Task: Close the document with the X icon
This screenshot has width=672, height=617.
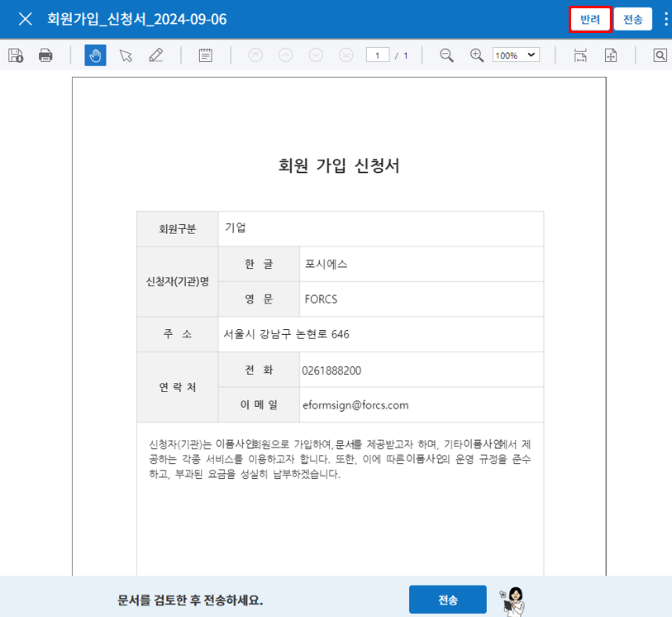Action: tap(26, 19)
